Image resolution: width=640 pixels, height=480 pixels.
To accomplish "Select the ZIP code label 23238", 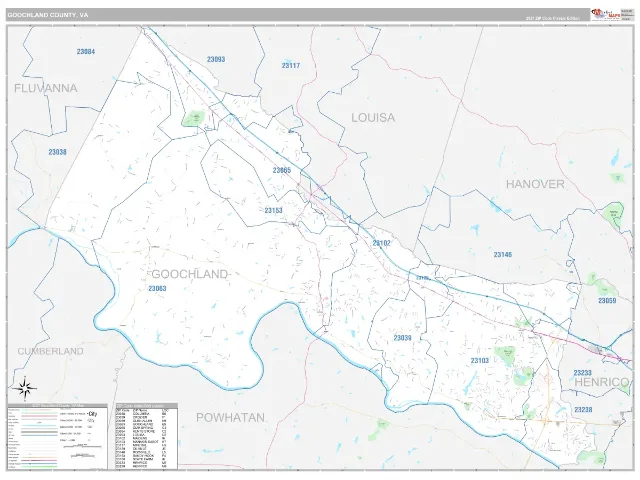I will pos(583,410).
